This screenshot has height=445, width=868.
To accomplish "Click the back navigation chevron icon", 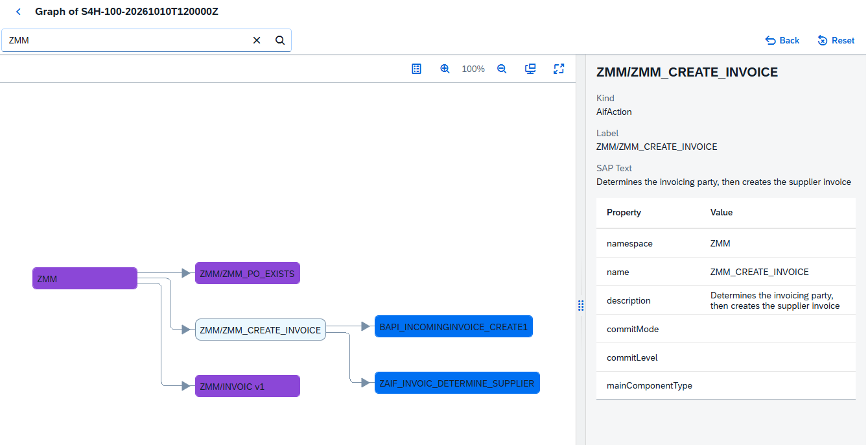I will [18, 12].
